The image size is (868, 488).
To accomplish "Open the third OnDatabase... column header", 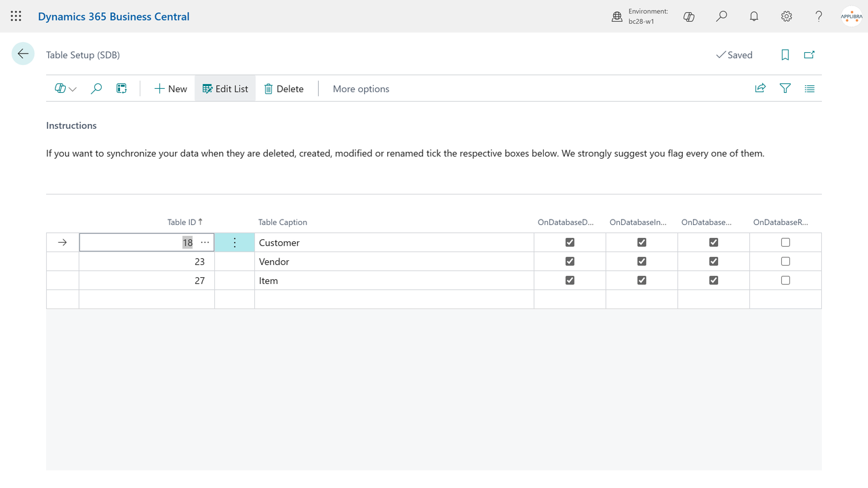I will pos(707,222).
